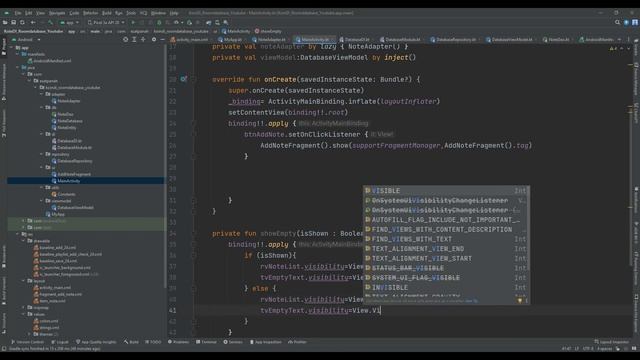This screenshot has height=360, width=640.
Task: Collapse the manifests folder node
Action: tap(18, 54)
